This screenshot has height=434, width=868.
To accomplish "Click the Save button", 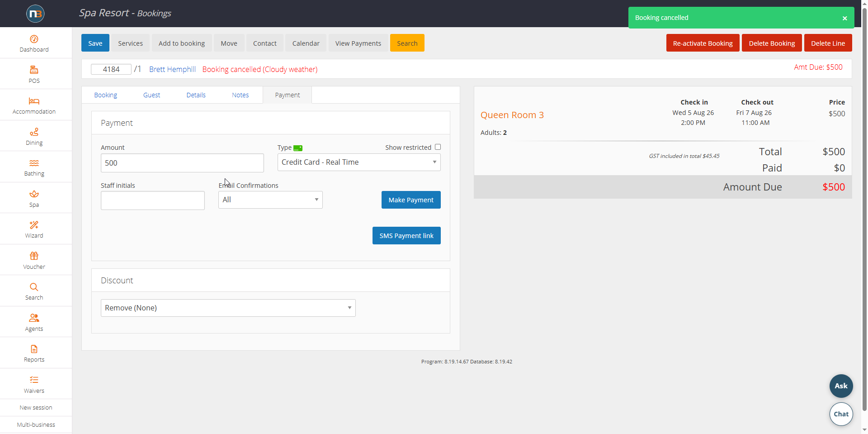I will point(95,43).
